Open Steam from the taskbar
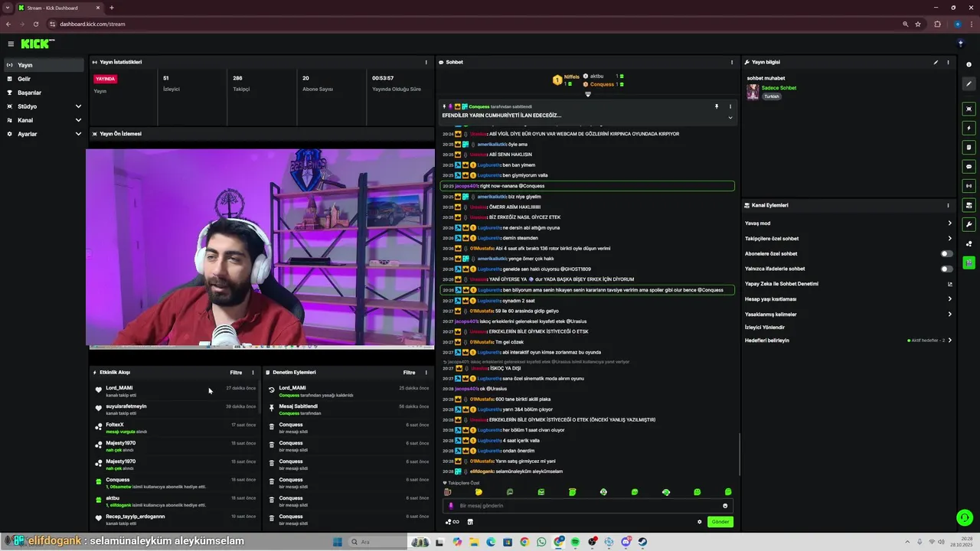 (642, 542)
